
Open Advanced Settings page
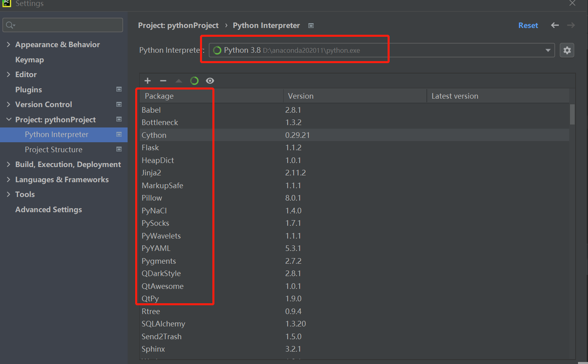coord(48,209)
